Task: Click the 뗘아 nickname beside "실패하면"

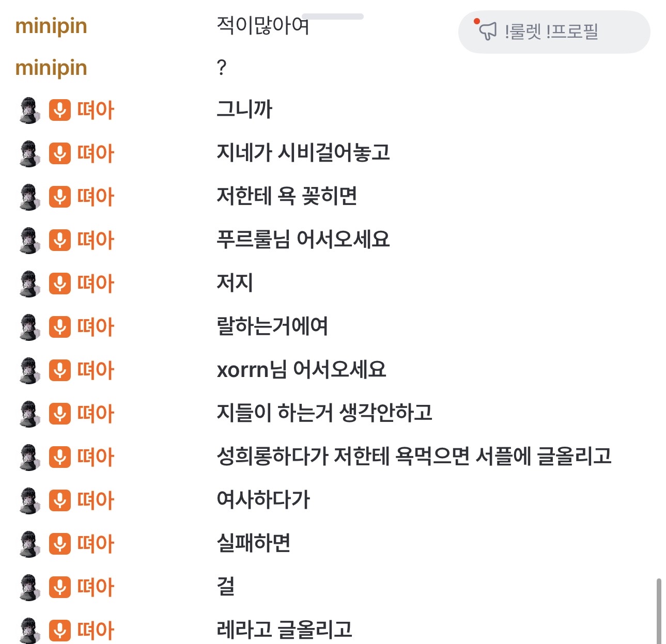Action: click(96, 544)
